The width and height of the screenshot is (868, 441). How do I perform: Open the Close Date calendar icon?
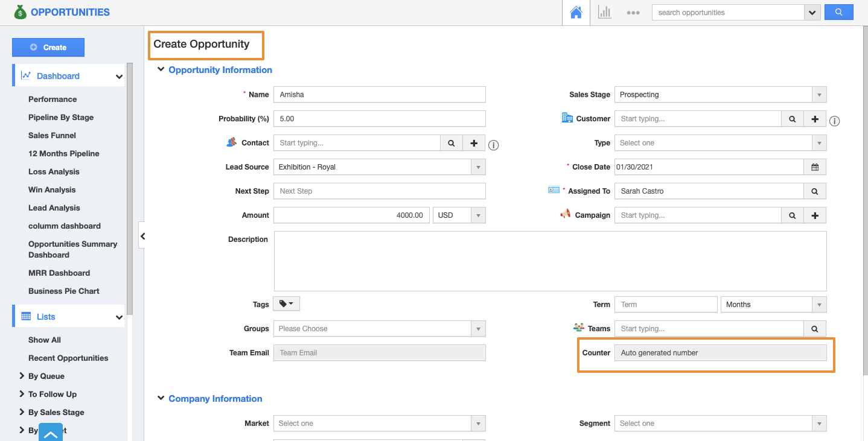pyautogui.click(x=815, y=167)
